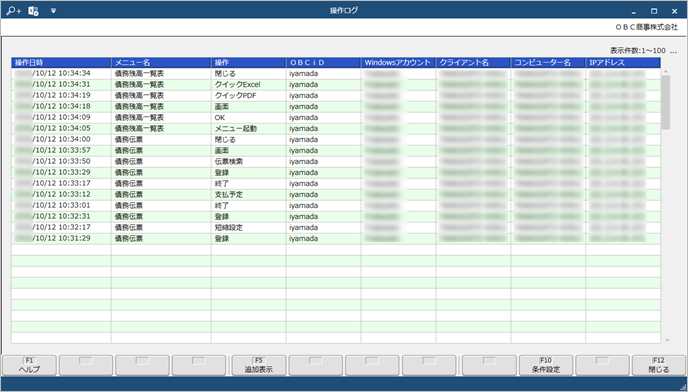This screenshot has height=392, width=688.
Task: Select the timestamp cell /10/12 10:34:05
Action: click(x=61, y=129)
